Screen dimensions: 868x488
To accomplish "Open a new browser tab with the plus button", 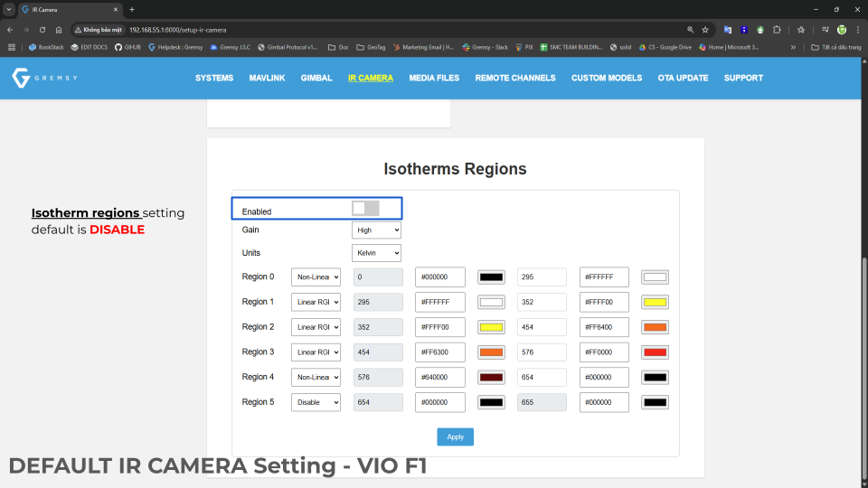I will point(132,9).
